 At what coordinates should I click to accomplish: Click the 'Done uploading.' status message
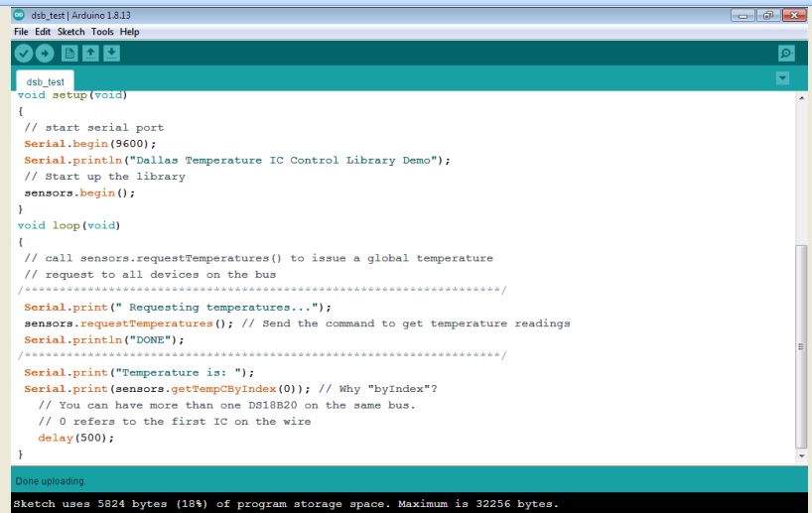click(51, 481)
